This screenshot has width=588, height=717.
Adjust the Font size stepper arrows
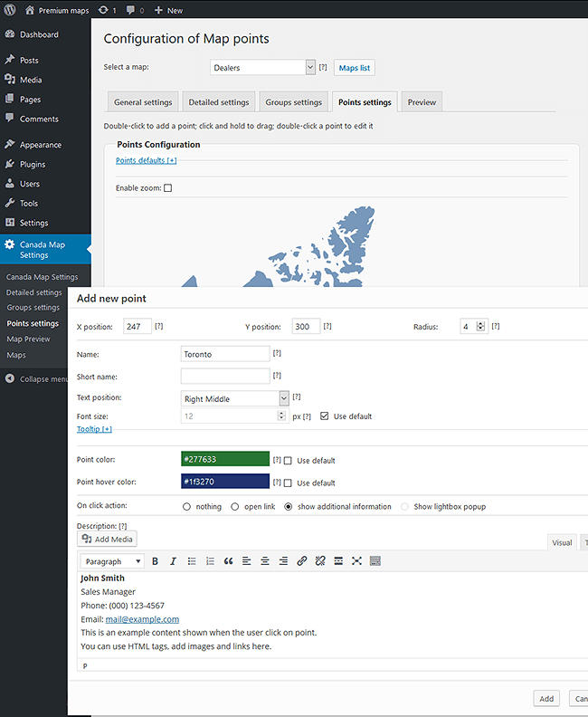coord(281,416)
